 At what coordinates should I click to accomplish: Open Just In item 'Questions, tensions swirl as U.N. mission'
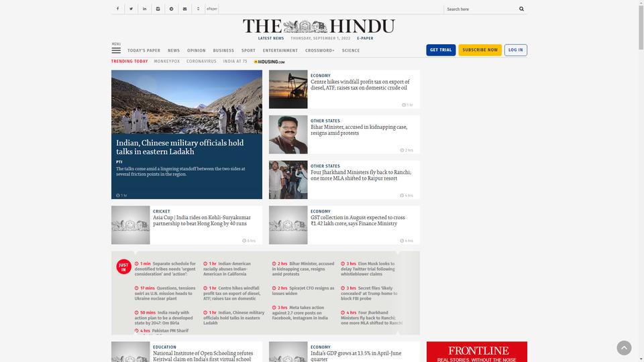(165, 293)
